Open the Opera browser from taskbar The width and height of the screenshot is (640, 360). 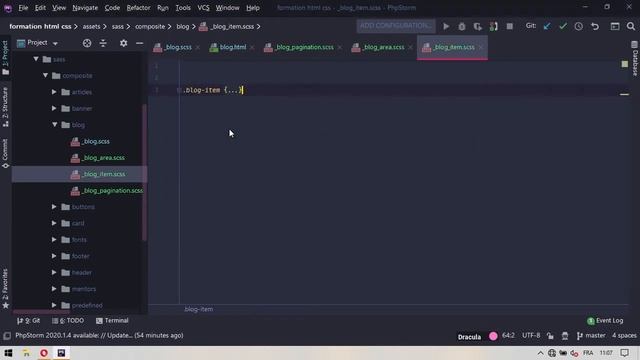(44, 353)
